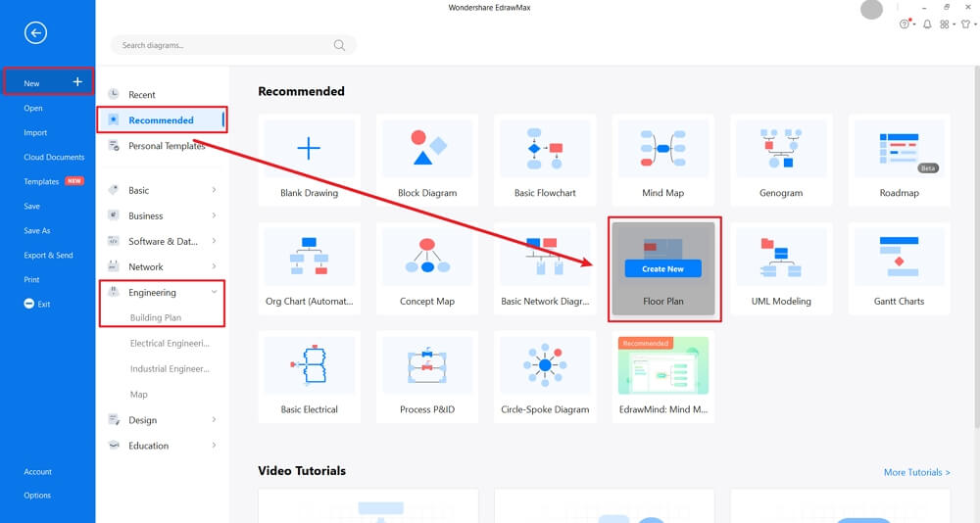Click the plus icon beside New

point(77,82)
